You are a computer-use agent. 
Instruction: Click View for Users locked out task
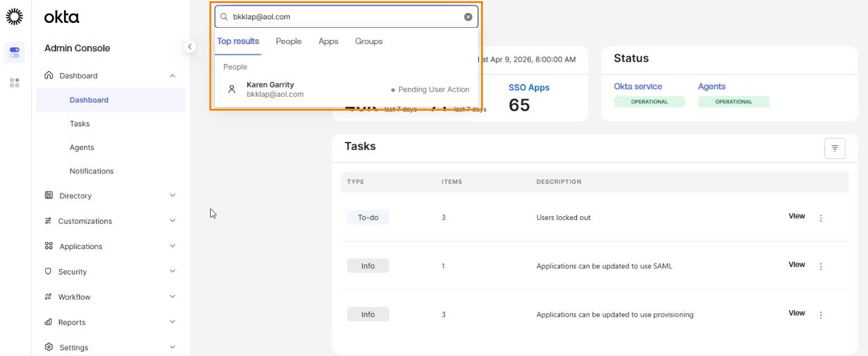796,216
